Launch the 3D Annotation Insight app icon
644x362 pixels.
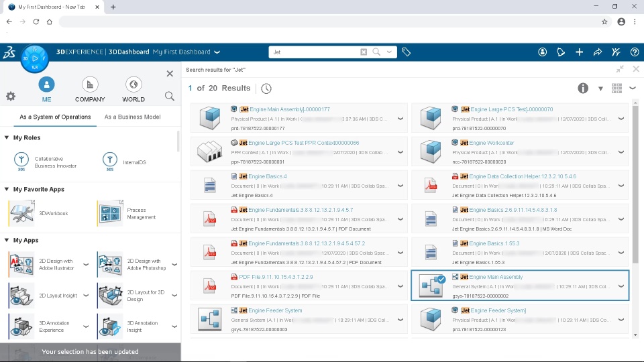pyautogui.click(x=110, y=326)
